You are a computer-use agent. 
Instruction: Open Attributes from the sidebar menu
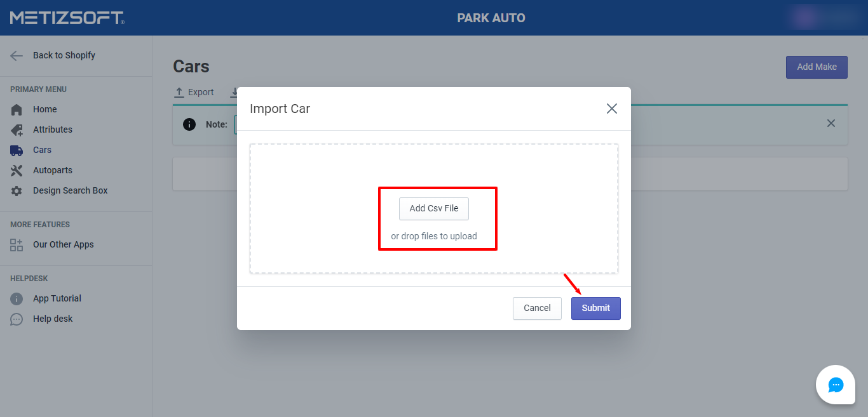53,129
